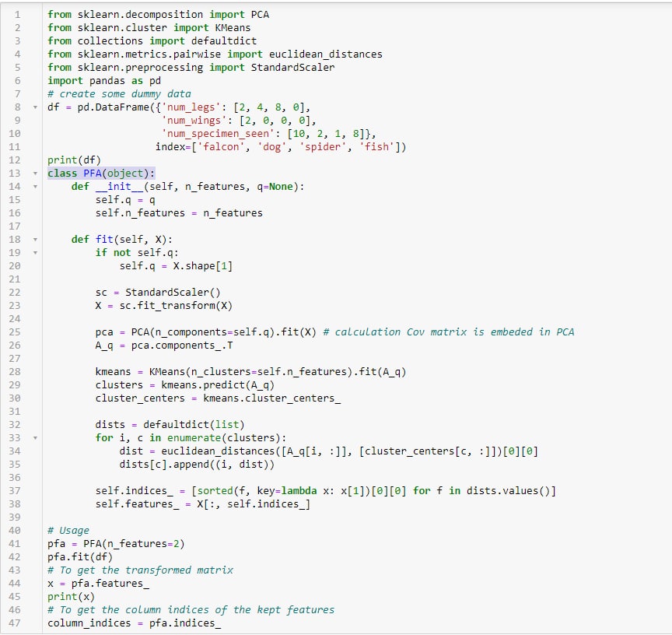Click 'lambda' keyword on line 37

click(x=299, y=491)
